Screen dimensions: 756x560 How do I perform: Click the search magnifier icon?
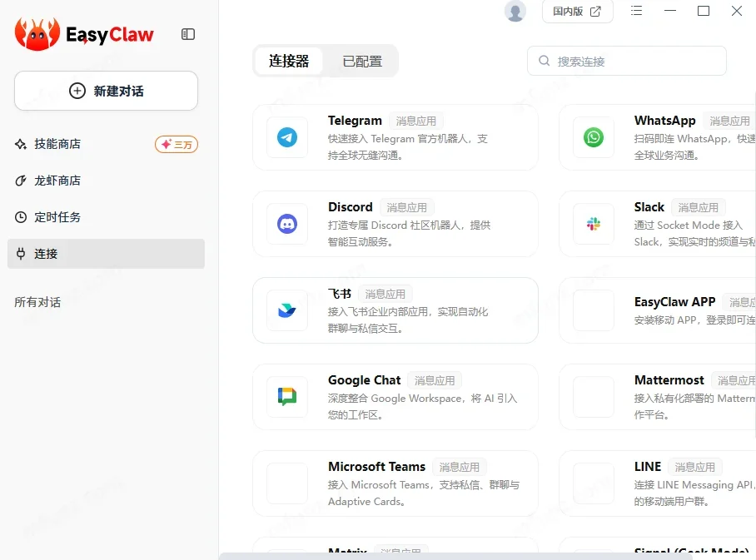[545, 61]
